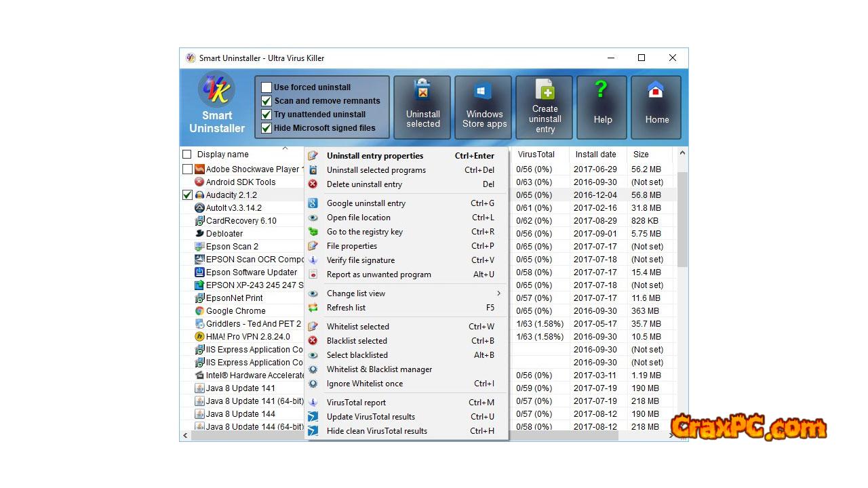
Task: Click the Uninstall selected toolbar icon
Action: pyautogui.click(x=422, y=107)
